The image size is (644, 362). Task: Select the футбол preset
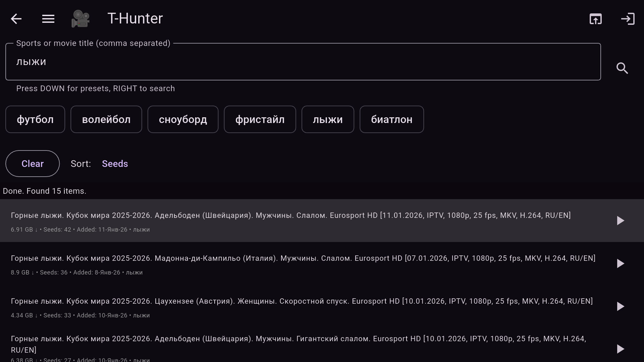[x=35, y=119]
